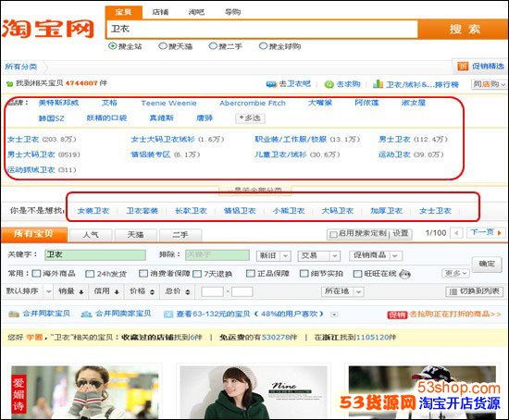Screen dimensions: 509x420
Task: Click the maximum price input box
Action: (x=242, y=291)
